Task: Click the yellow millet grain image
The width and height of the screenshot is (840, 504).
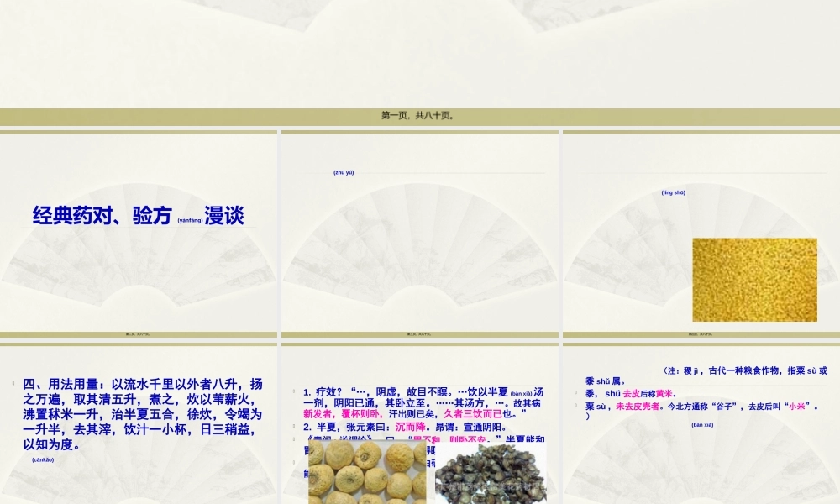Action: point(754,280)
